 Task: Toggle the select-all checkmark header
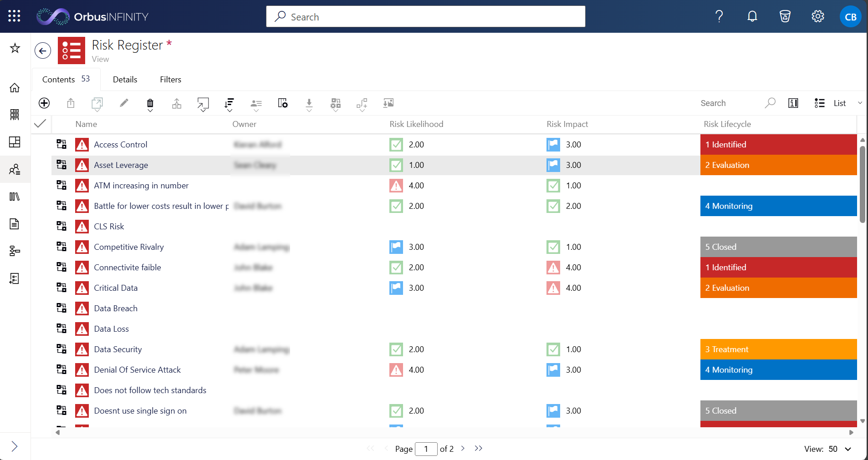(x=41, y=124)
